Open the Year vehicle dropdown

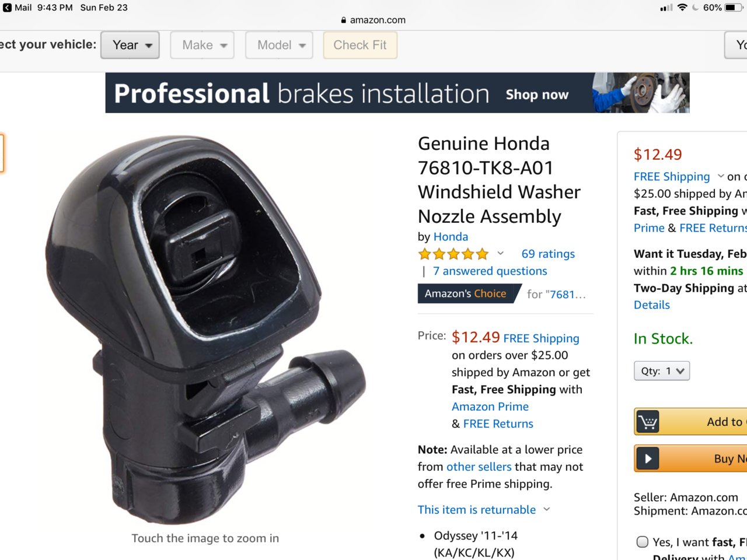(130, 45)
